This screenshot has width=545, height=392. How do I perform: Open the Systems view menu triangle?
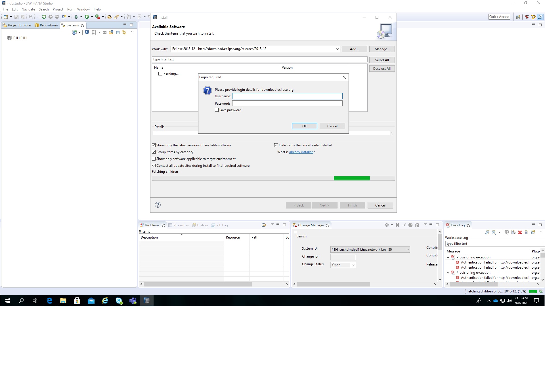point(132,32)
